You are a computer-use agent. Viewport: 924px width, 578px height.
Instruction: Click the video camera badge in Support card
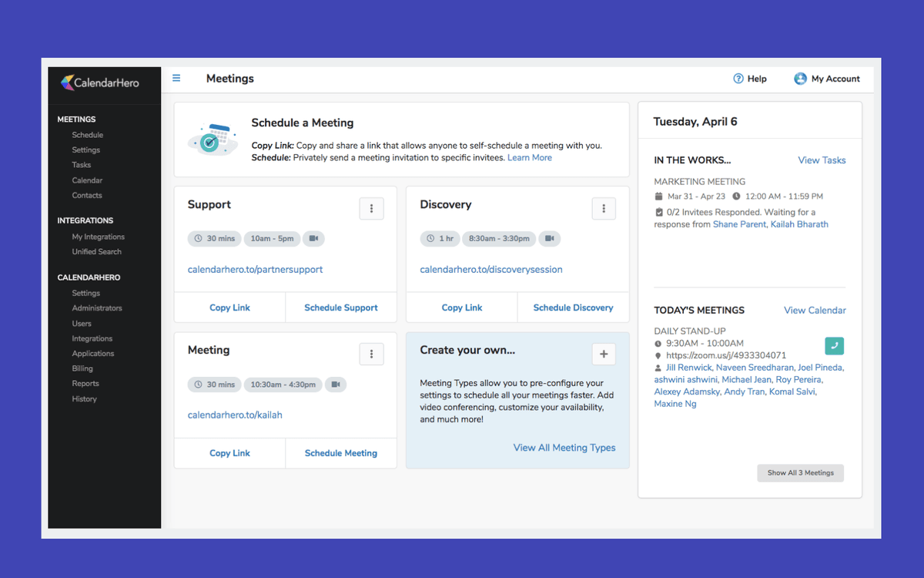(x=313, y=239)
